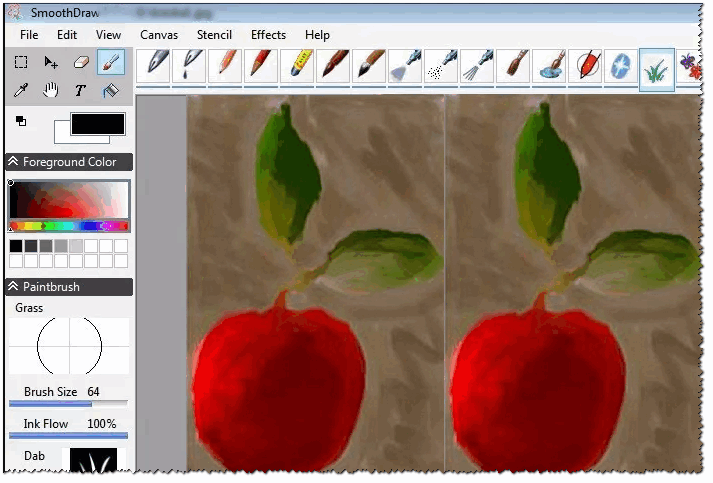
Task: Choose the light orange pencil brush
Action: (x=226, y=66)
